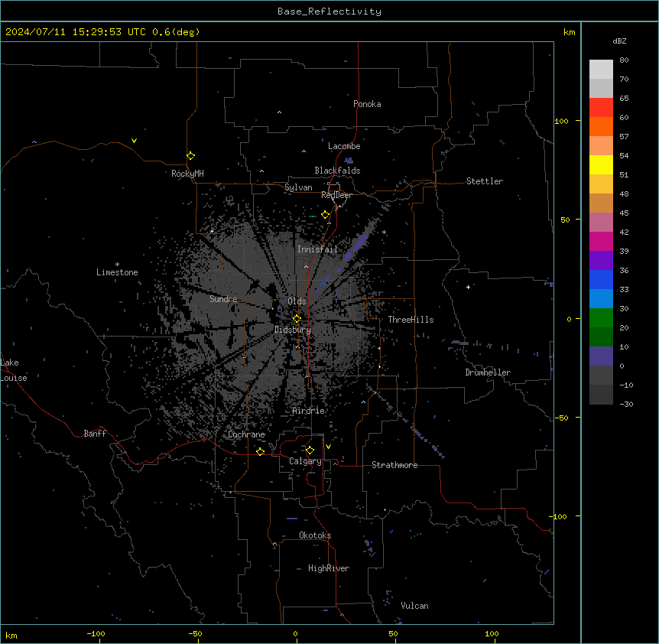Click the yellow diamond marker south of RedDeer
This screenshot has height=644, width=659.
tap(326, 215)
